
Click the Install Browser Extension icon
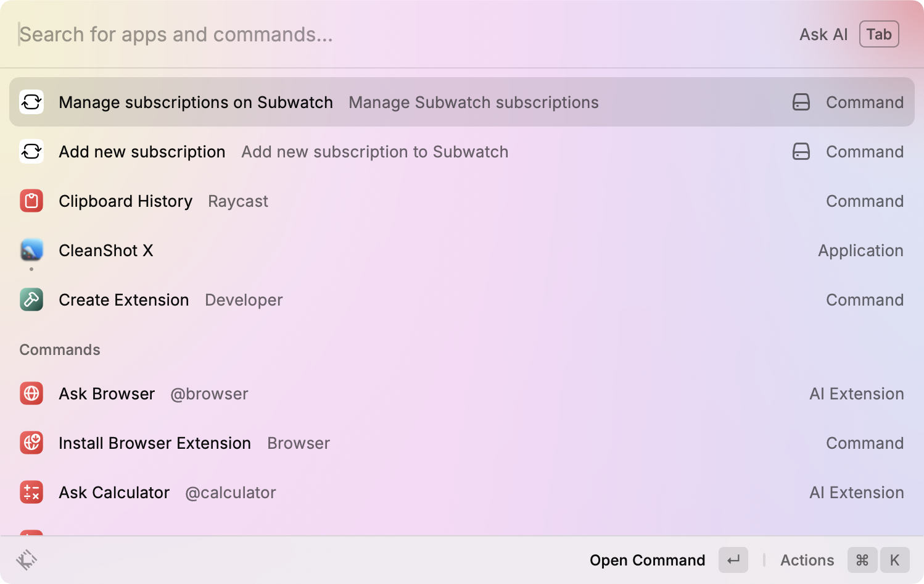click(x=31, y=443)
